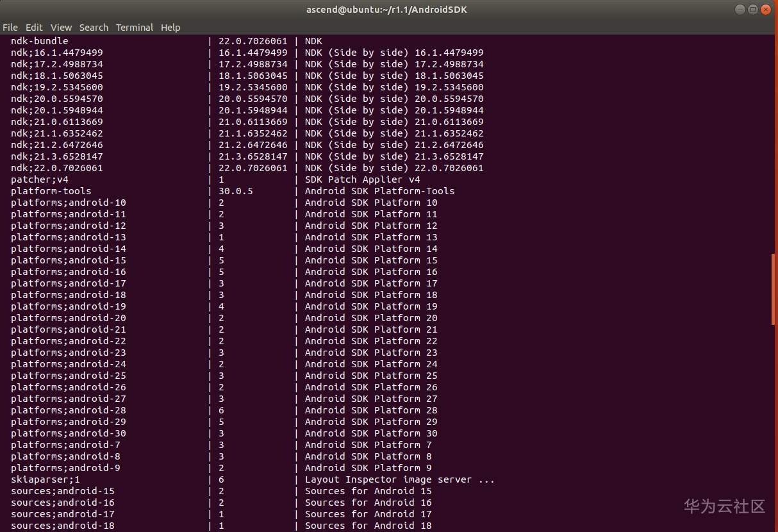Click version 30.0.5 of platform-tools

click(x=236, y=191)
